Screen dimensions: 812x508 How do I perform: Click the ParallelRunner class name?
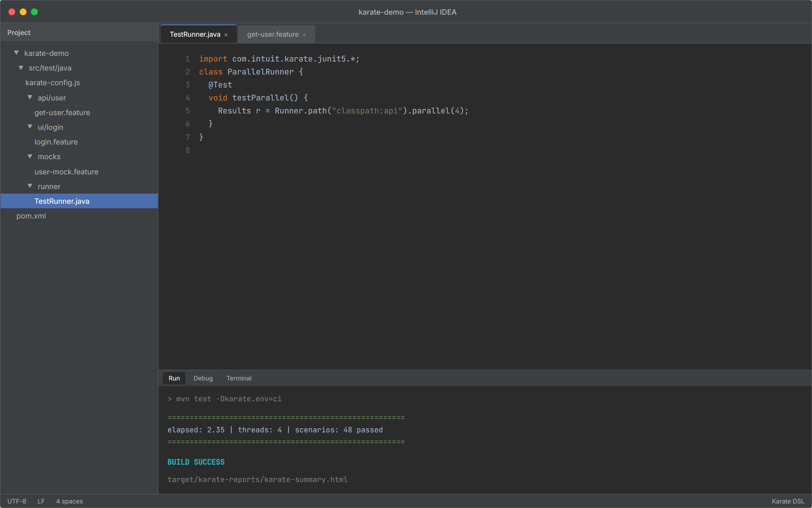click(261, 72)
